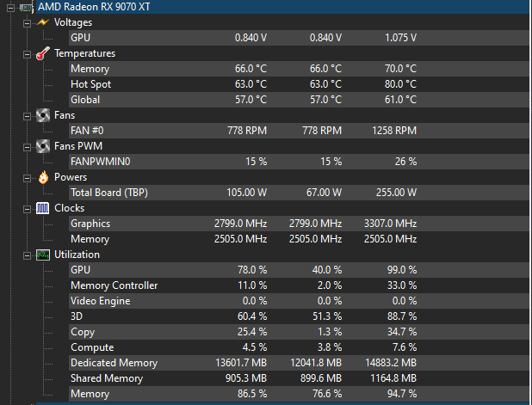This screenshot has width=532, height=405.
Task: Click the graphics card icon beside AMD Radeon RX 9070 XT
Action: click(27, 7)
